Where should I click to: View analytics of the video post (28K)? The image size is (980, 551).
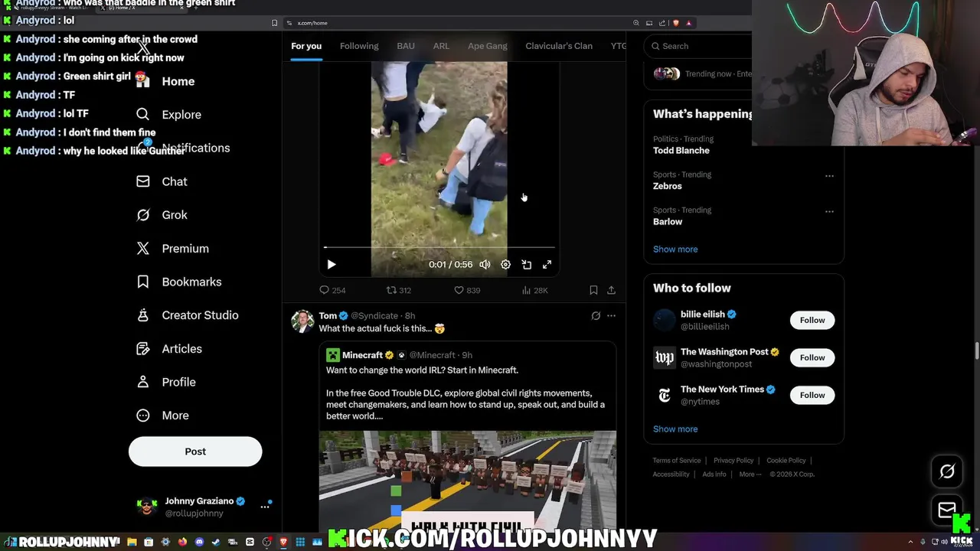tap(534, 291)
